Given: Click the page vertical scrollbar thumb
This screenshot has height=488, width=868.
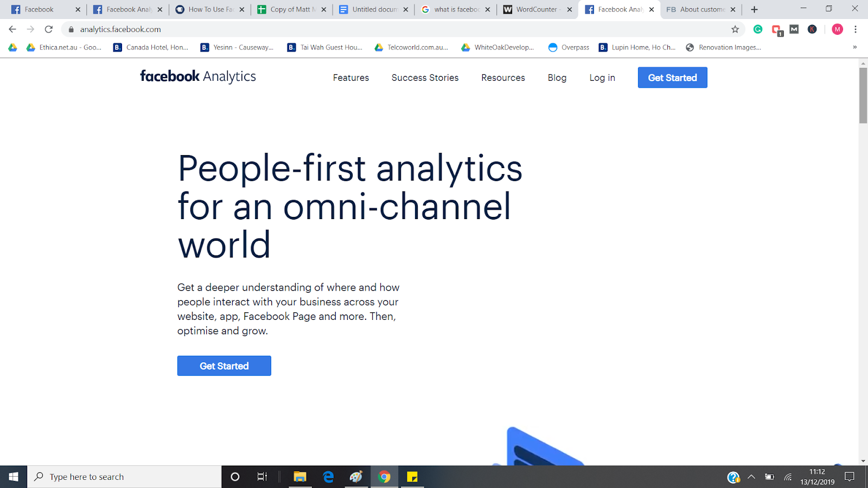Looking at the screenshot, I should tap(863, 95).
